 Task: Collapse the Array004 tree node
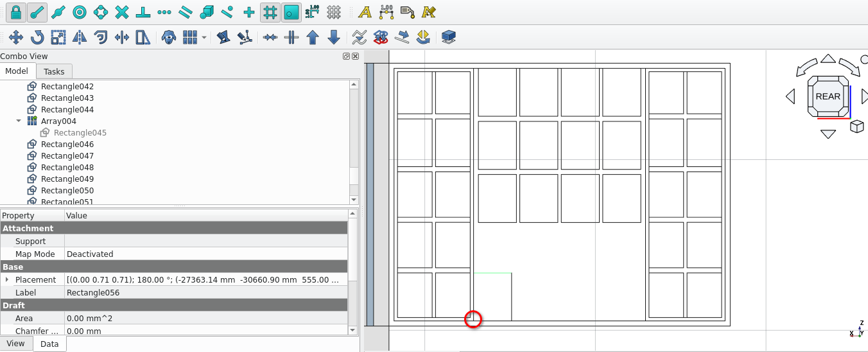coord(19,121)
